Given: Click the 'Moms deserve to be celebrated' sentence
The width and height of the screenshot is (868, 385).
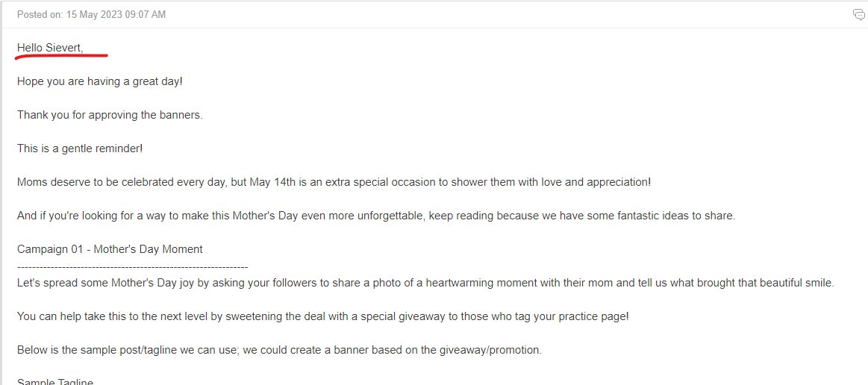Looking at the screenshot, I should [x=334, y=182].
